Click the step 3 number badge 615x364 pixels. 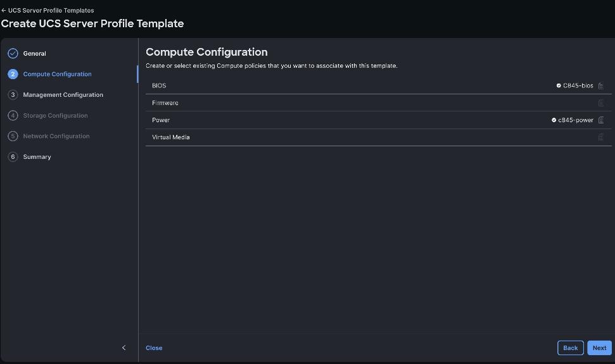point(13,95)
